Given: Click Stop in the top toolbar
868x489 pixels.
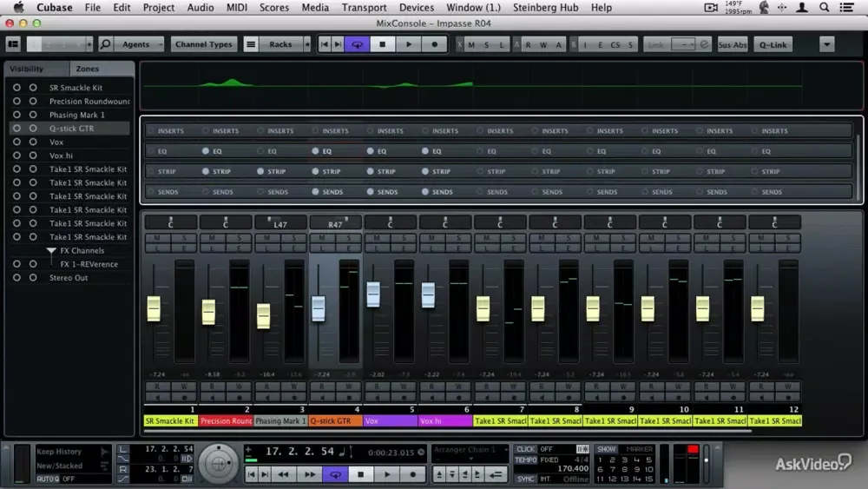Looking at the screenshot, I should (x=382, y=44).
